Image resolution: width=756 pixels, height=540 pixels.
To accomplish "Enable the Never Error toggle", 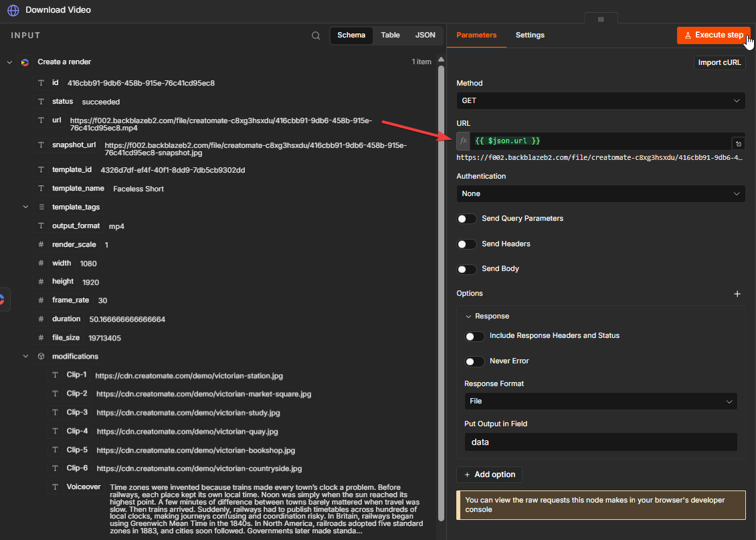I will point(474,361).
